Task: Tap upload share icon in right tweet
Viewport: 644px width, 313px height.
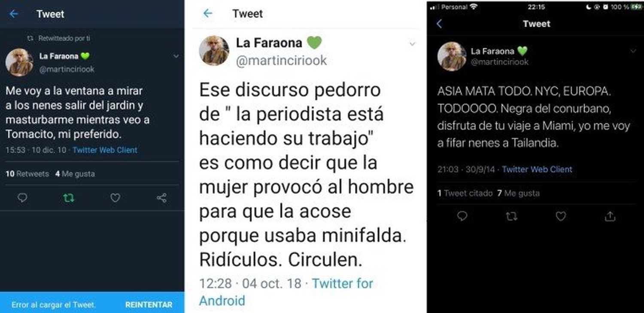Action: [610, 216]
